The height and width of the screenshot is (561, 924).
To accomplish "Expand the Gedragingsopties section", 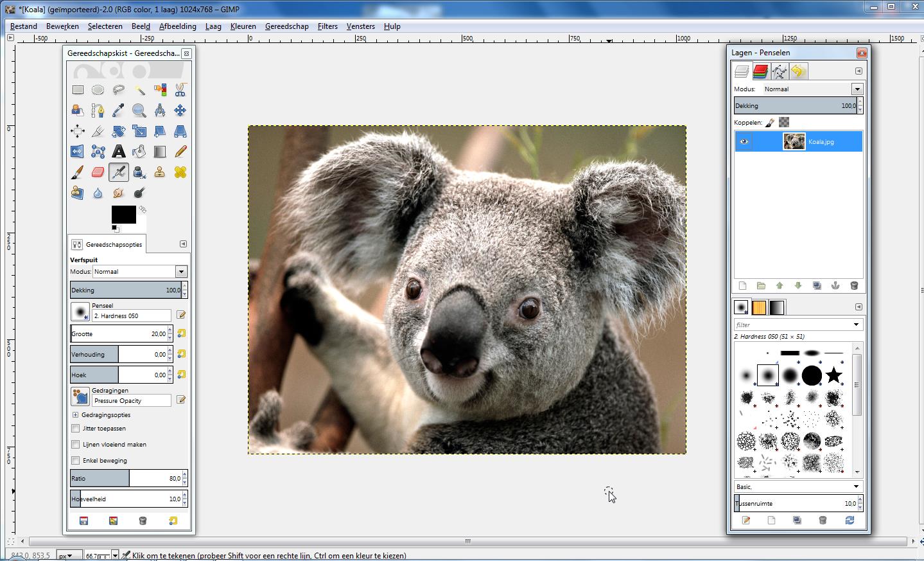I will (x=75, y=415).
